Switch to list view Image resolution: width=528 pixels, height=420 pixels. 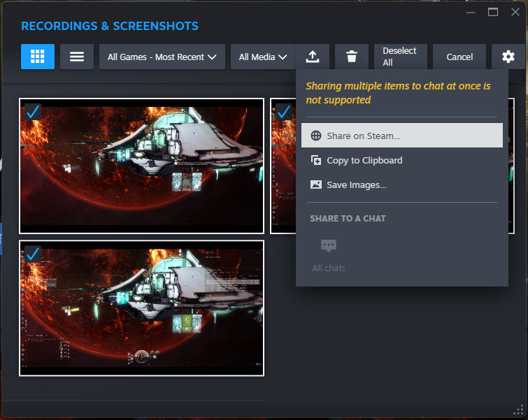pos(77,57)
